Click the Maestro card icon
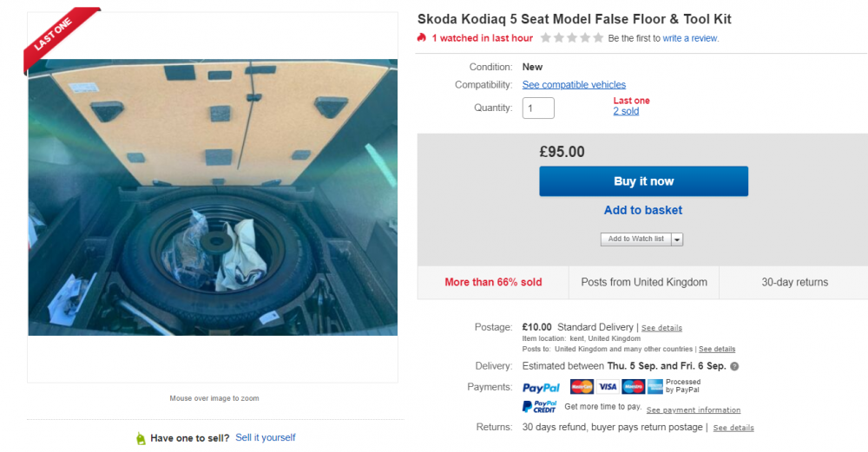Image resolution: width=868 pixels, height=452 pixels. (x=633, y=387)
